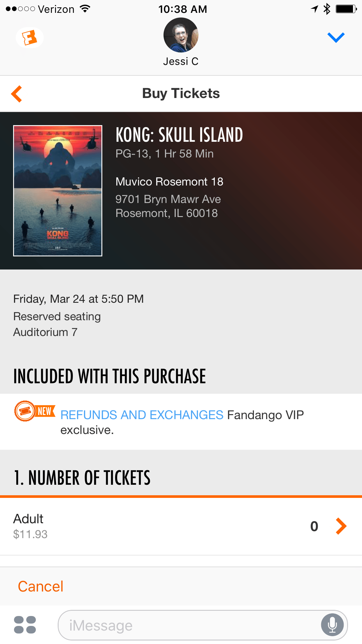The image size is (362, 644).
Task: Tap the Muvico Rosemont 18 theater name
Action: tap(169, 182)
